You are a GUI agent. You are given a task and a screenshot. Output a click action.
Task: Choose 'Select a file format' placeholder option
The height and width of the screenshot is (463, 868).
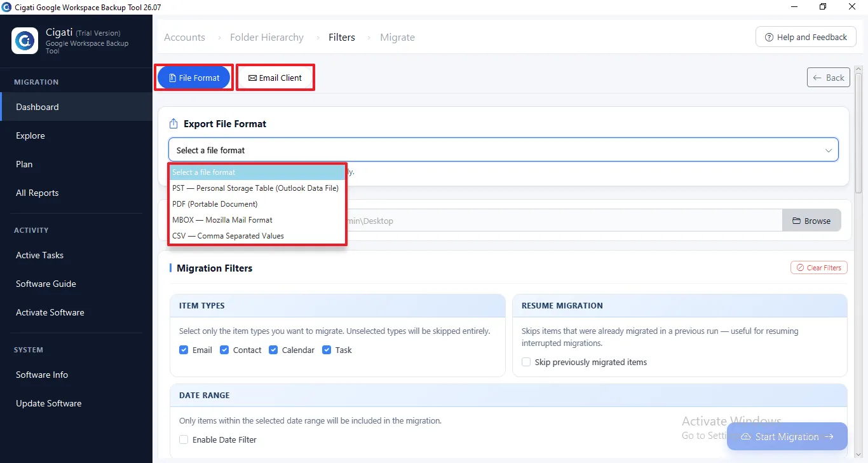click(x=257, y=172)
